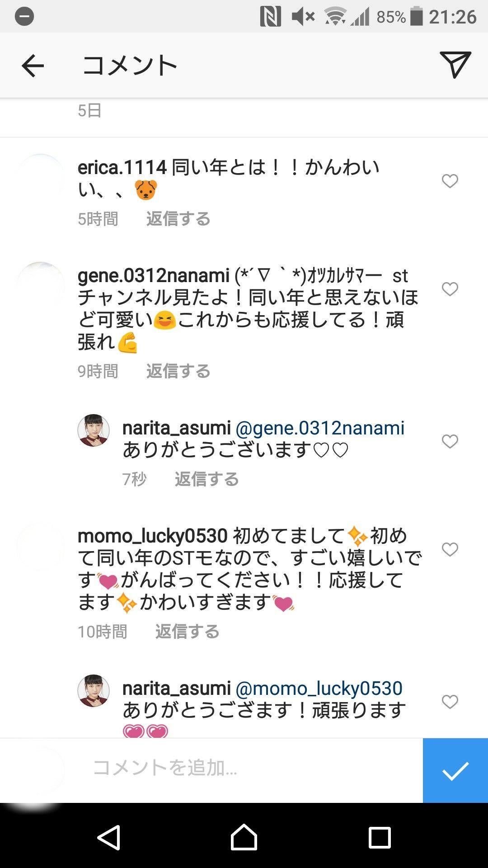The height and width of the screenshot is (868, 488).
Task: Like erica.1114's comment with heart
Action: 450,181
